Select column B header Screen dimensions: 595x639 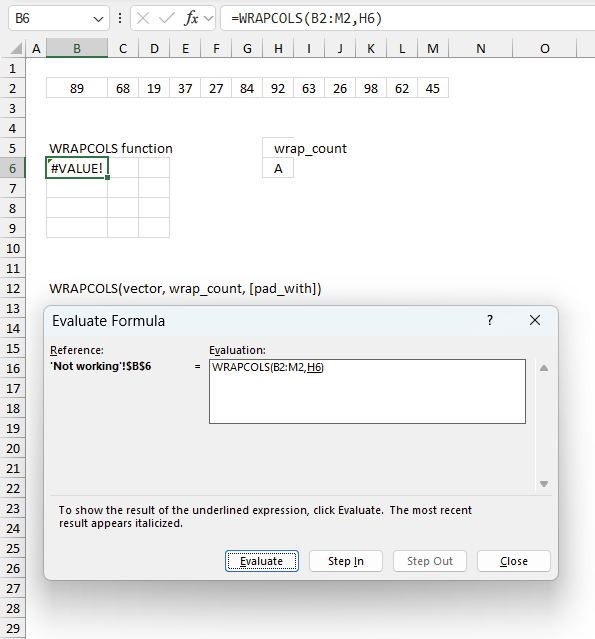(x=77, y=48)
